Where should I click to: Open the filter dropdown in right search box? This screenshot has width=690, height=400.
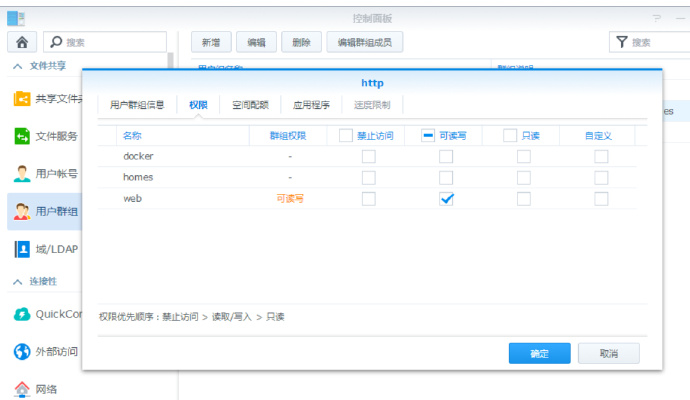[623, 42]
